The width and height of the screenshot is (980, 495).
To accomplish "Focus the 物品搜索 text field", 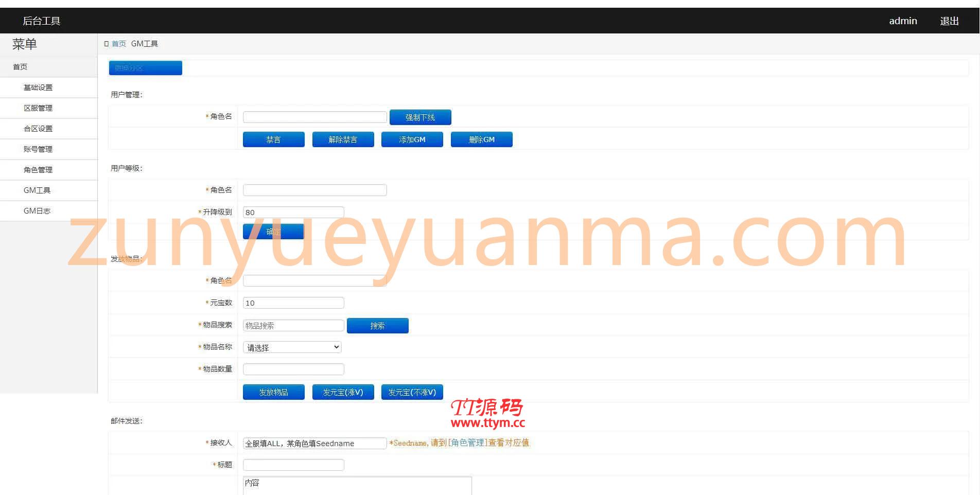I will [x=293, y=325].
